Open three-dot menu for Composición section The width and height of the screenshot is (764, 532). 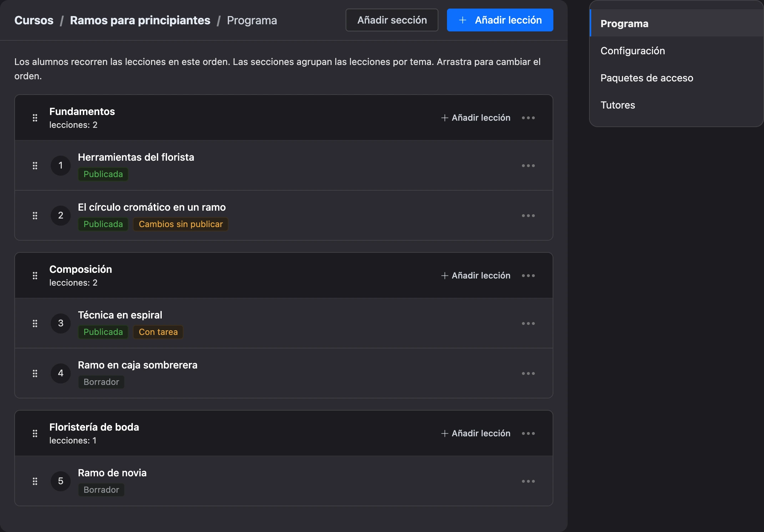click(528, 276)
